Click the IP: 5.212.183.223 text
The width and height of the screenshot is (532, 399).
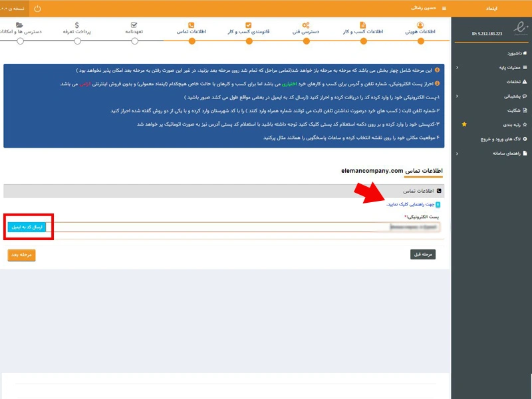[x=487, y=34]
